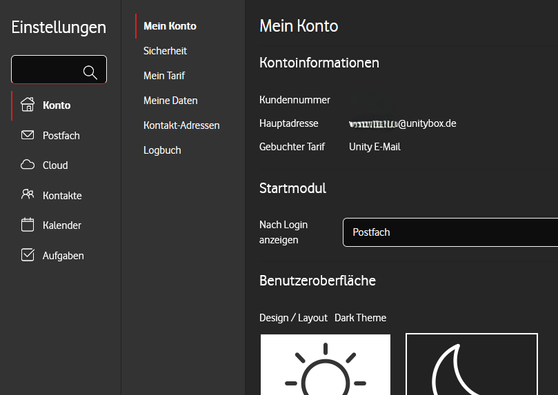
Task: Click the Kundennummer label
Action: point(295,100)
